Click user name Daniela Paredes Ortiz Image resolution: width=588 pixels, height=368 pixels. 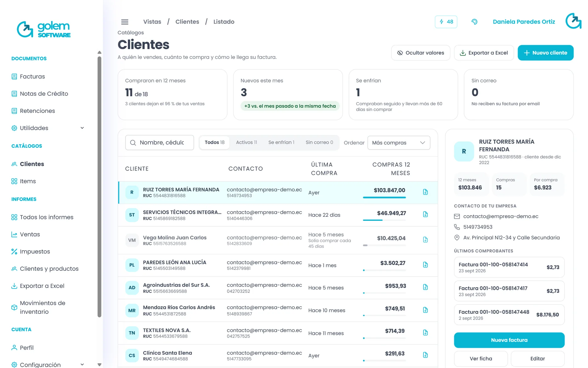tap(524, 22)
